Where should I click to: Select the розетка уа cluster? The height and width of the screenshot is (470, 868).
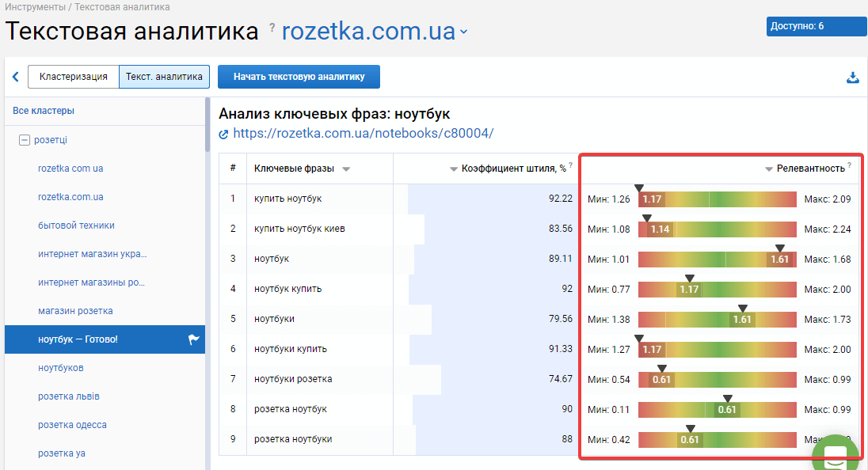coord(62,453)
